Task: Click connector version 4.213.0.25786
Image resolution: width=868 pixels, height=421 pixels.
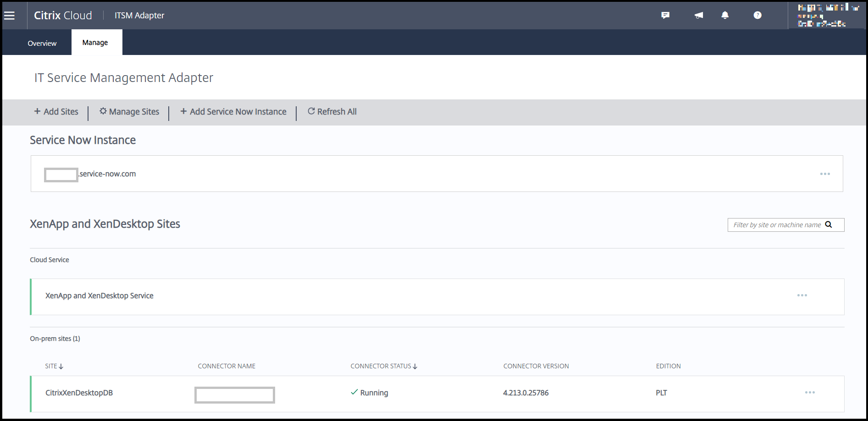Action: click(x=526, y=393)
